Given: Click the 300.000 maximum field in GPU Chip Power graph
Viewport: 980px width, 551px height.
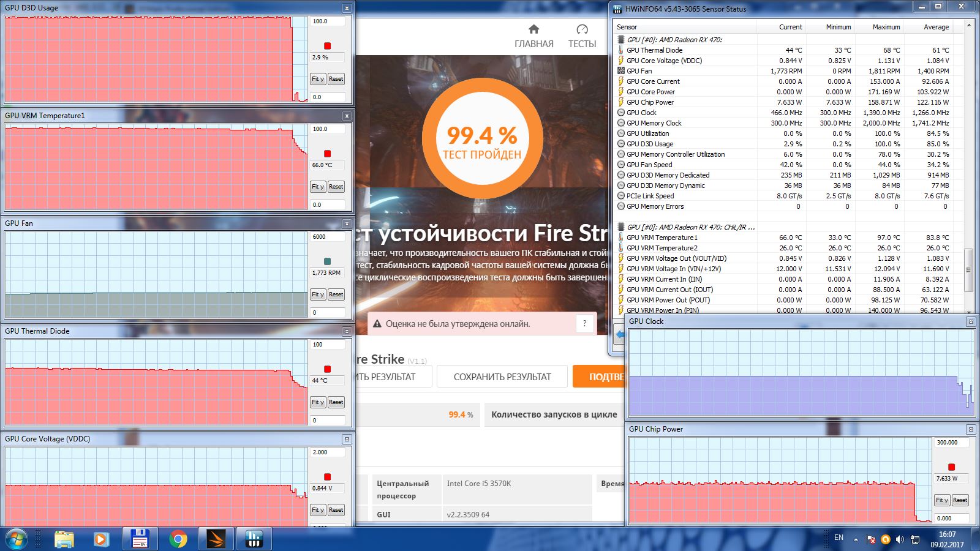Looking at the screenshot, I should tap(952, 443).
